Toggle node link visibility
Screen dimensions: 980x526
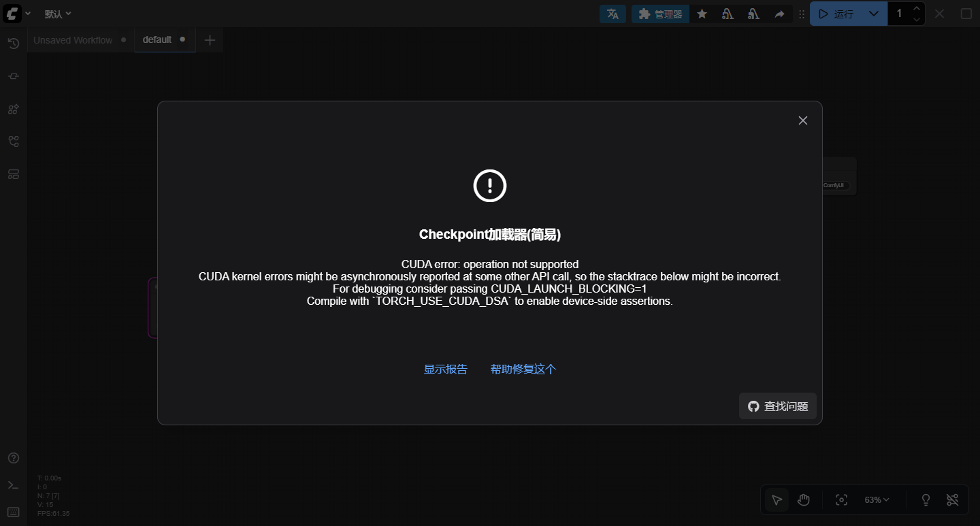pyautogui.click(x=952, y=499)
